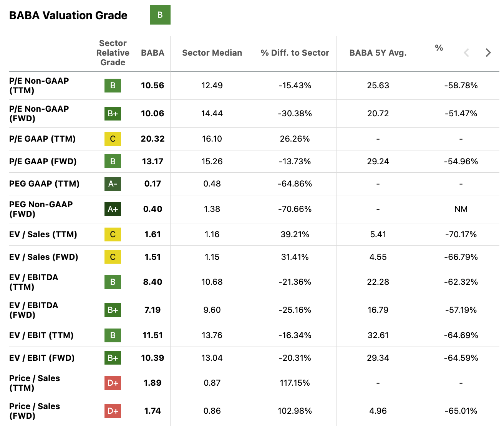Expand the % column header
The width and height of the screenshot is (504, 426).
439,48
